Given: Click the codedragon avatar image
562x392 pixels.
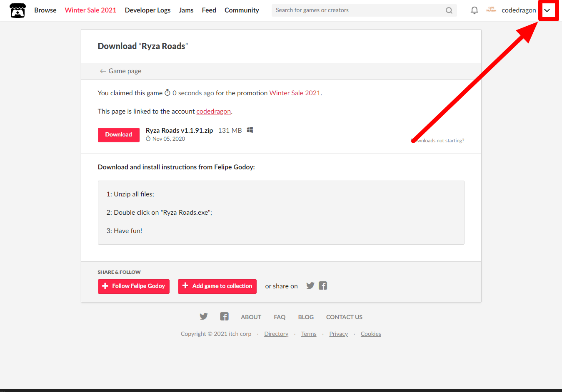Looking at the screenshot, I should tap(491, 10).
